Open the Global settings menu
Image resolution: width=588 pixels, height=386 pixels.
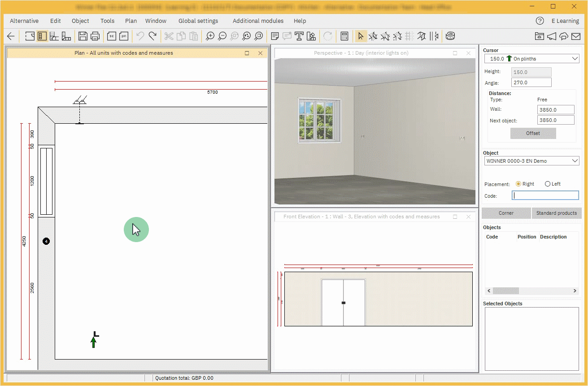click(198, 21)
